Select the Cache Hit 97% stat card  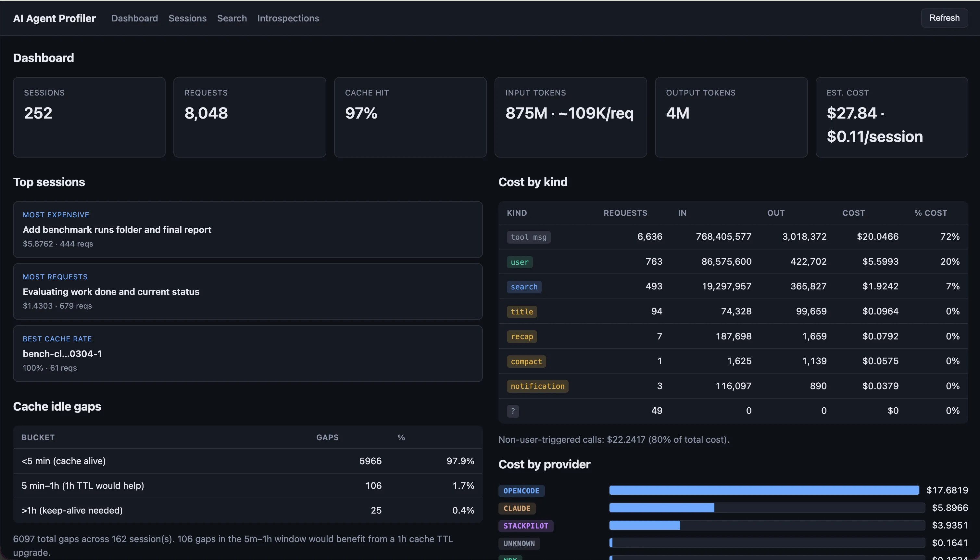click(x=410, y=117)
